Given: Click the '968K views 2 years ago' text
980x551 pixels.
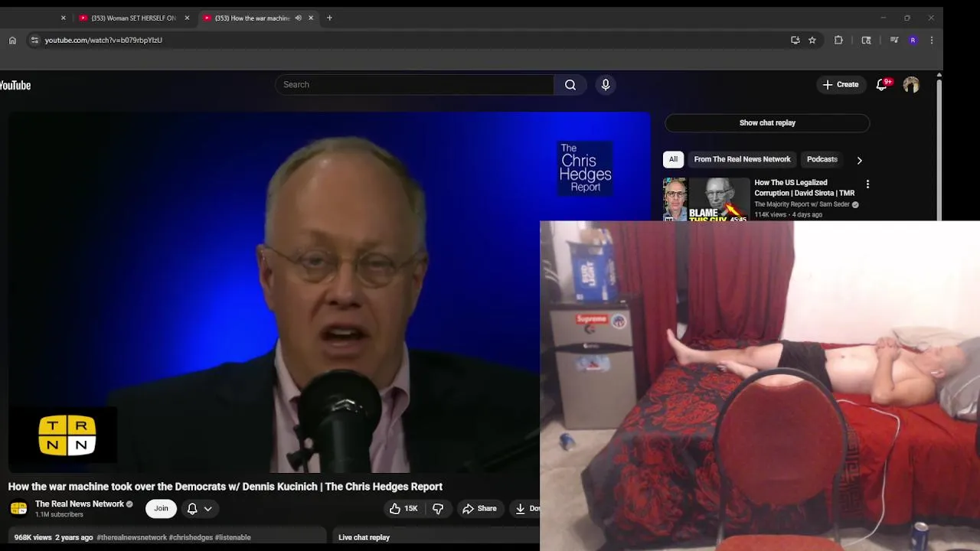Looking at the screenshot, I should click(54, 537).
